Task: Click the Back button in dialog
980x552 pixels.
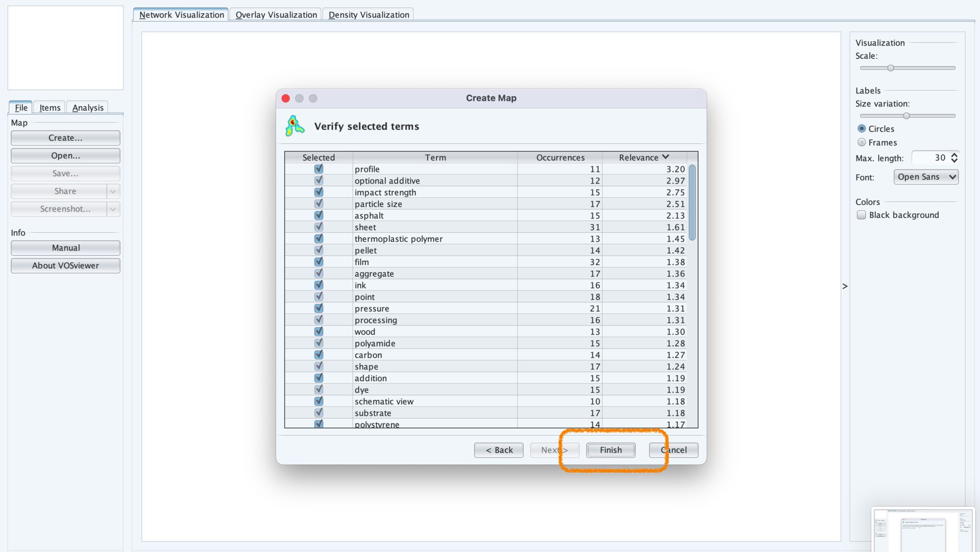Action: pyautogui.click(x=498, y=450)
